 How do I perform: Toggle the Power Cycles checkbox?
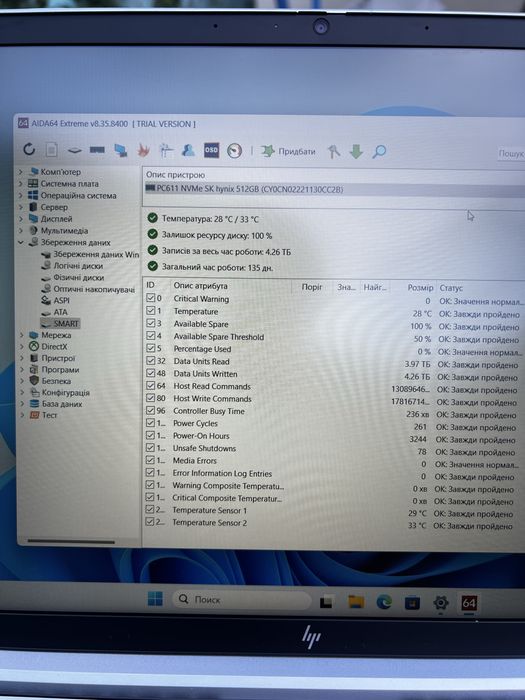click(x=150, y=422)
